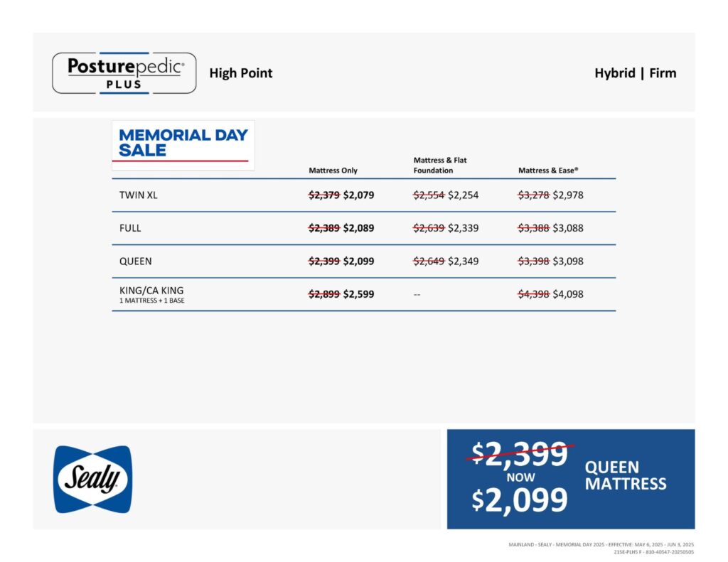Click the KING/CA KING row label
Screen dimensions: 728x562
pyautogui.click(x=151, y=291)
